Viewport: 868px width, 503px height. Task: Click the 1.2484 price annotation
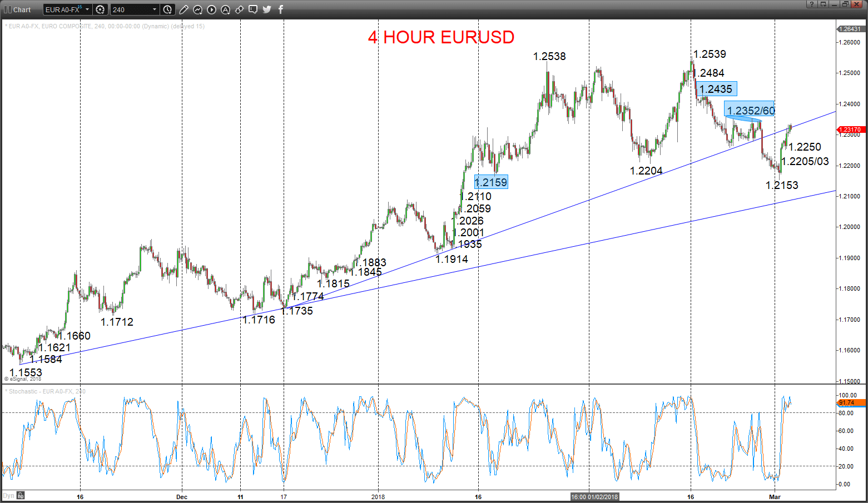(710, 73)
